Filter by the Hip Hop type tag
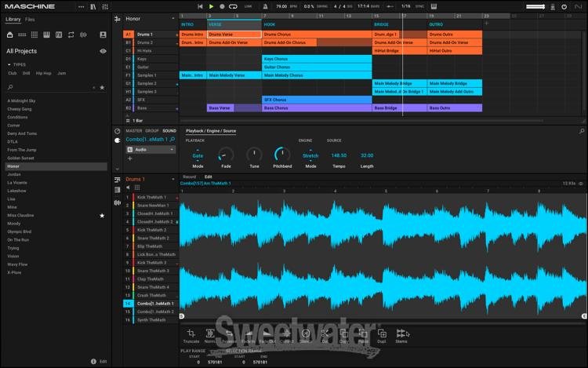Image resolution: width=588 pixels, height=368 pixels. click(x=43, y=73)
